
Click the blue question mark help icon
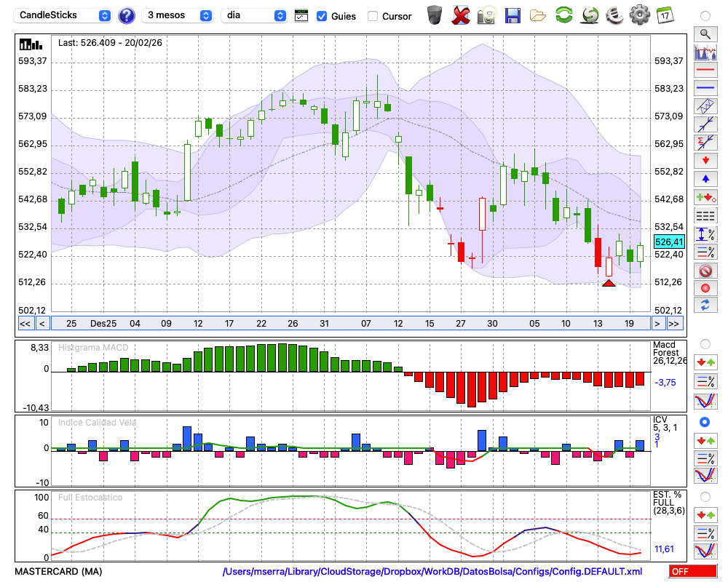(127, 15)
